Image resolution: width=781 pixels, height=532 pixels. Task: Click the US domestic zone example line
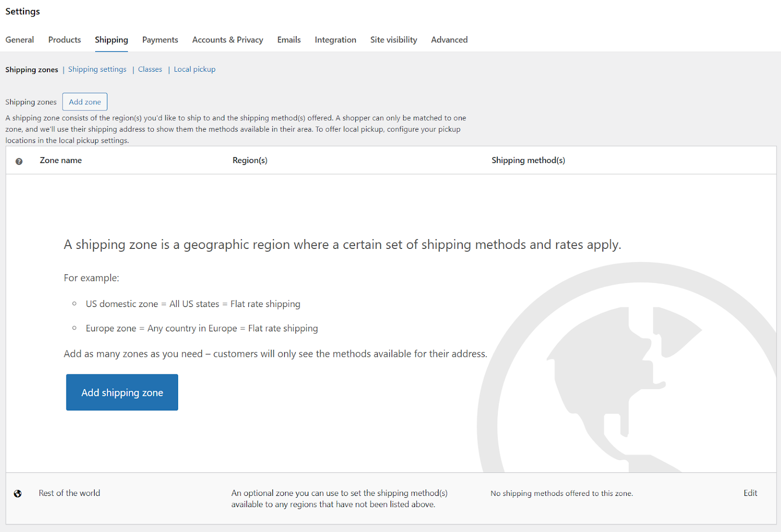(x=193, y=304)
